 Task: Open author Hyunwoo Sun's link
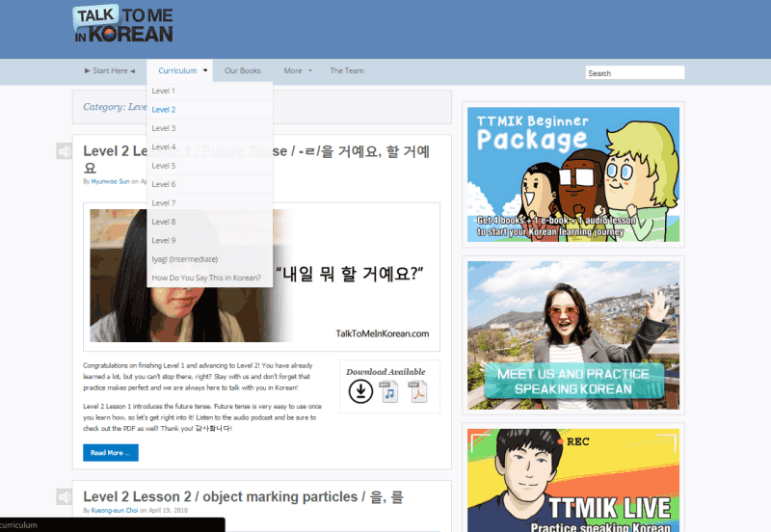coord(110,181)
